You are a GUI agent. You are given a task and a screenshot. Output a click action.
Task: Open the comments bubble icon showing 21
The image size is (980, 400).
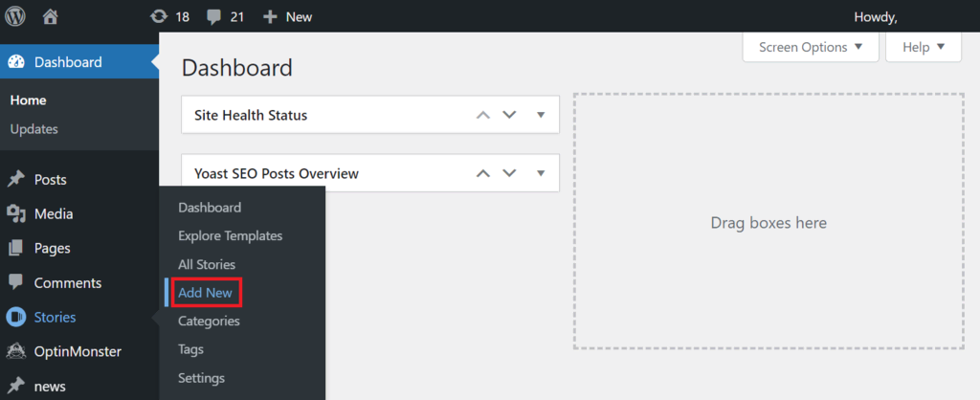[x=212, y=16]
